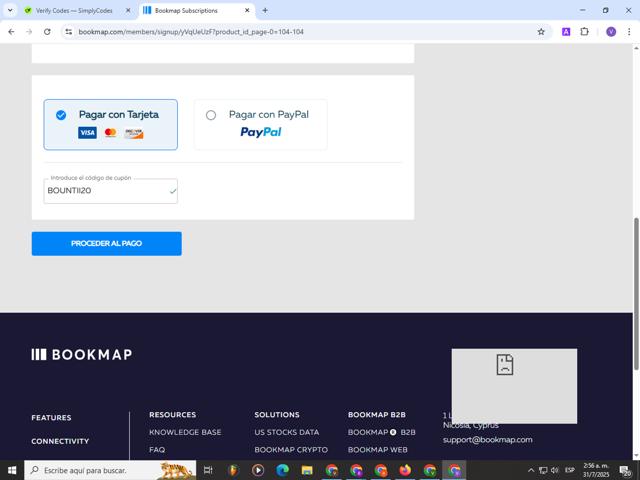Open the KNOWLEDGE BASE link
The width and height of the screenshot is (640, 480).
[185, 432]
